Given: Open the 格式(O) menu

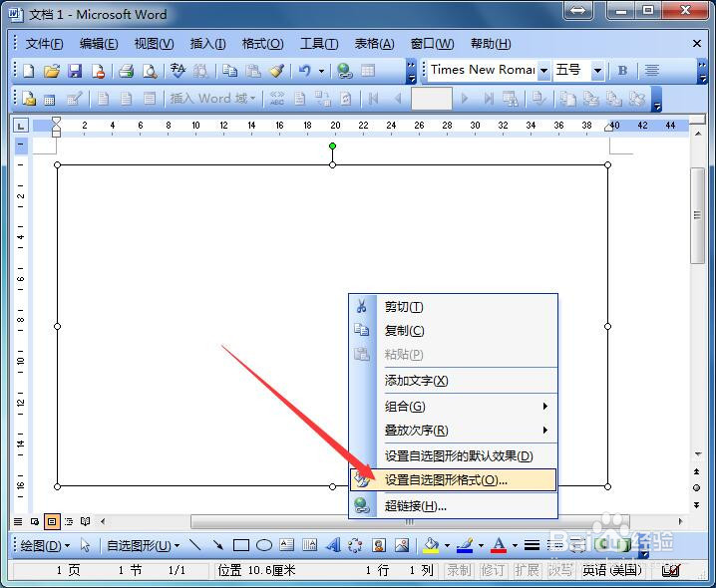Looking at the screenshot, I should [x=262, y=44].
